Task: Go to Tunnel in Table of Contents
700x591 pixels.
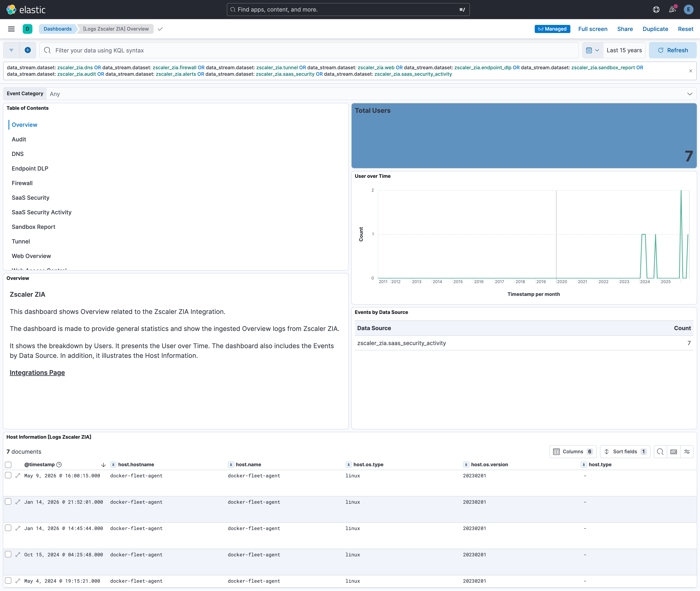Action: point(21,241)
